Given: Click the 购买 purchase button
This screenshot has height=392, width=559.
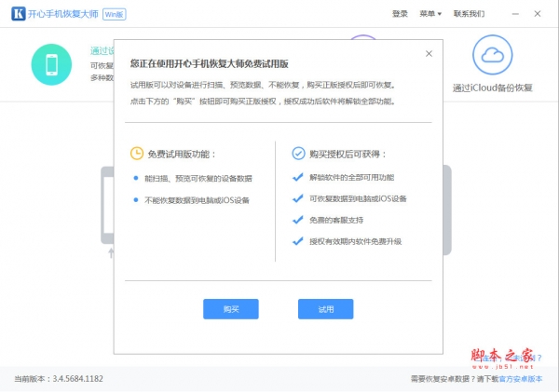Looking at the screenshot, I should click(231, 309).
